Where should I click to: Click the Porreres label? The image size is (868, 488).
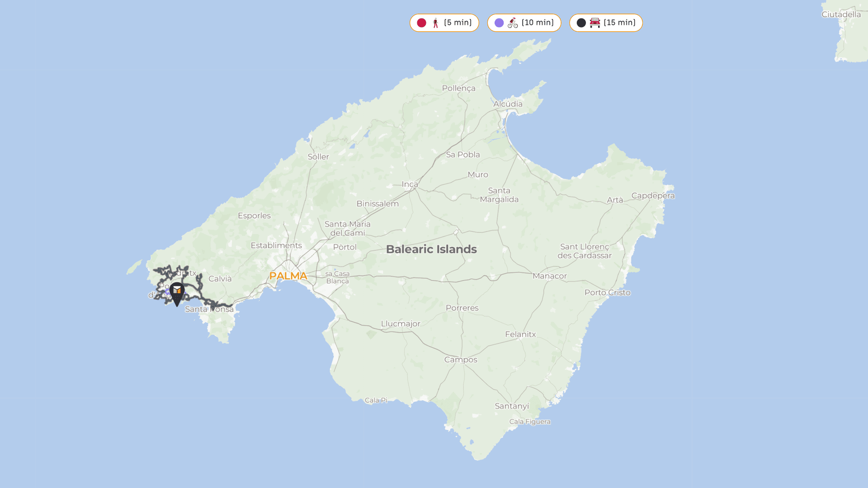[462, 308]
